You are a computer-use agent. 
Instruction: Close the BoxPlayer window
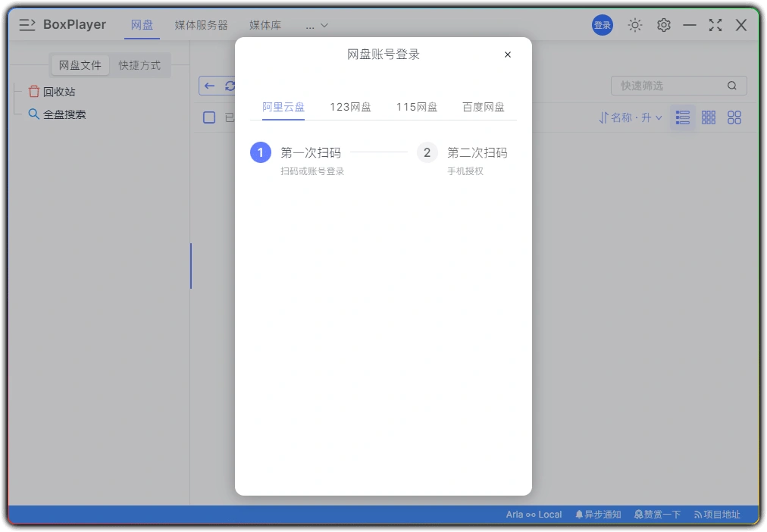tap(741, 25)
